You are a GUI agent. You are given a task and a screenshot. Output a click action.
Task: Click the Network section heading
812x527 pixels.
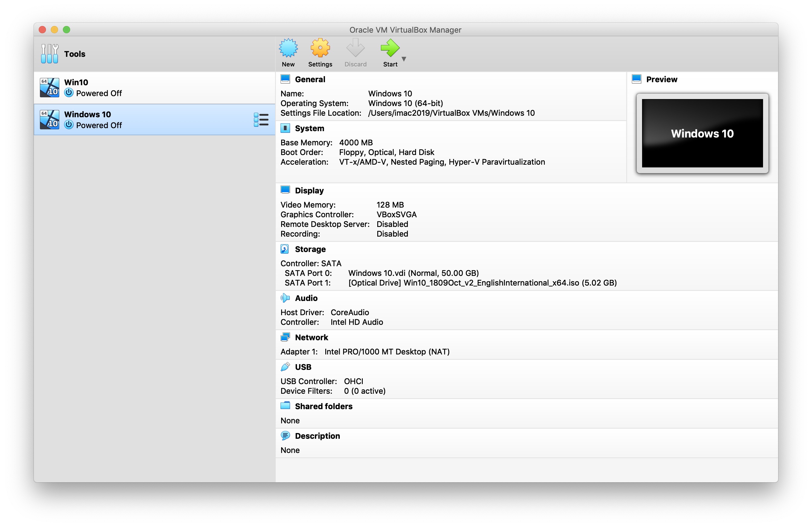(311, 337)
